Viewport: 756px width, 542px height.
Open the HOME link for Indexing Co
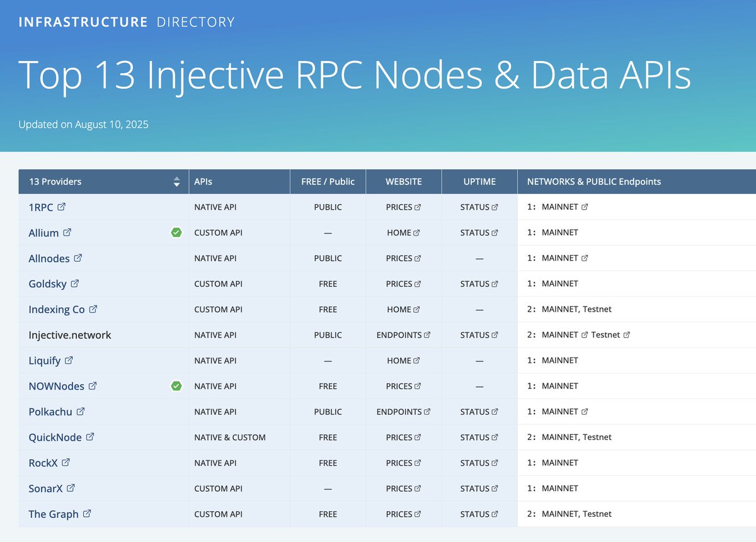pyautogui.click(x=403, y=310)
